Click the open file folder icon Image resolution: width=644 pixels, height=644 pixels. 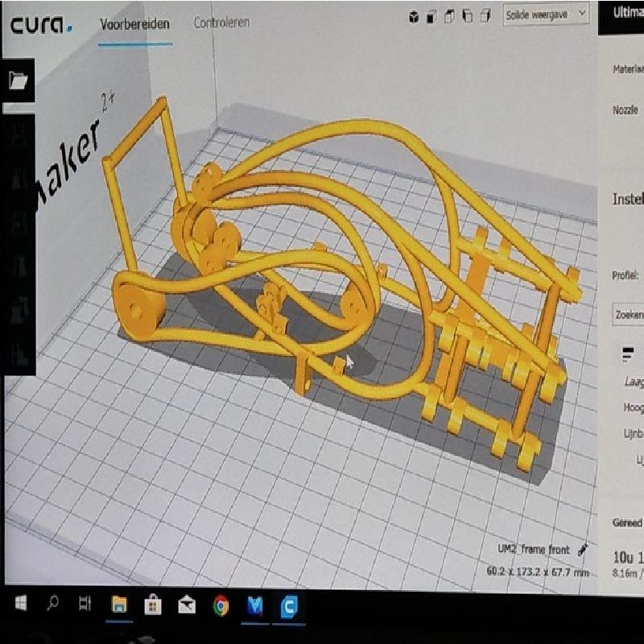click(x=18, y=80)
